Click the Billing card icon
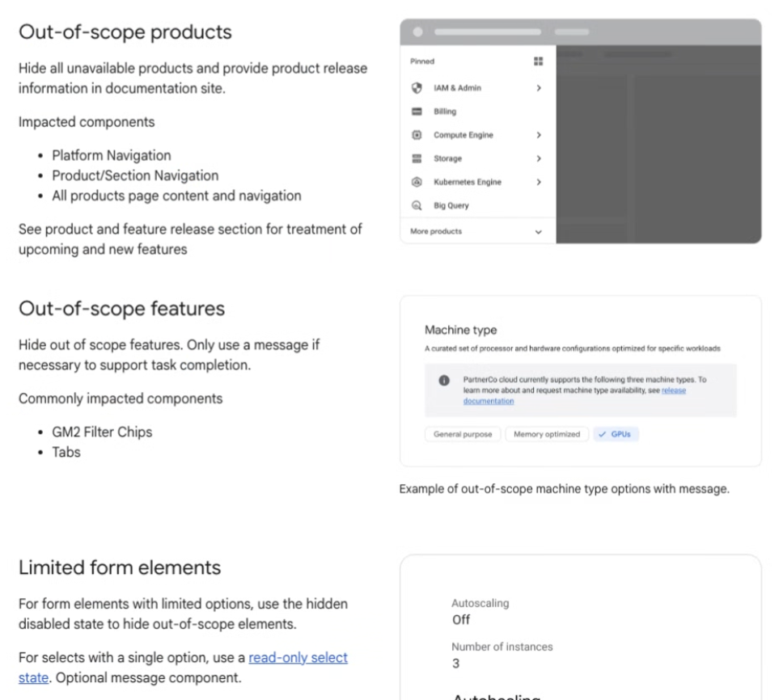This screenshot has height=700, width=783. [x=417, y=112]
